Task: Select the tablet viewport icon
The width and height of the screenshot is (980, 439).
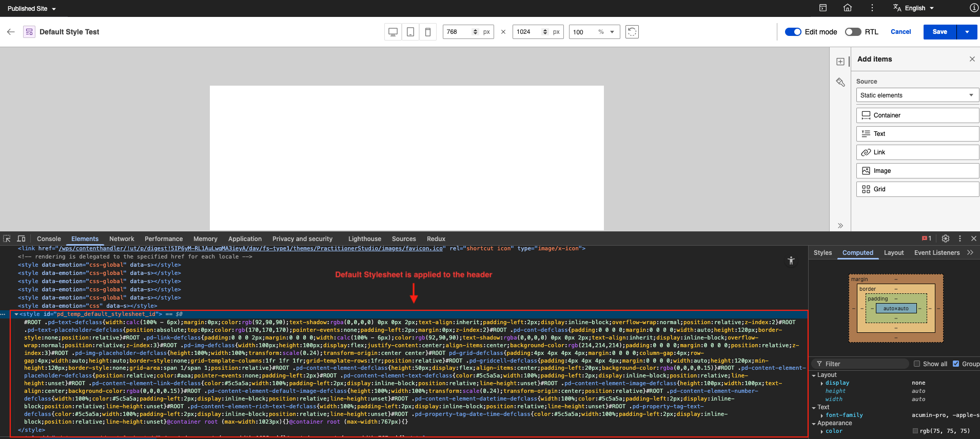Action: pyautogui.click(x=410, y=32)
